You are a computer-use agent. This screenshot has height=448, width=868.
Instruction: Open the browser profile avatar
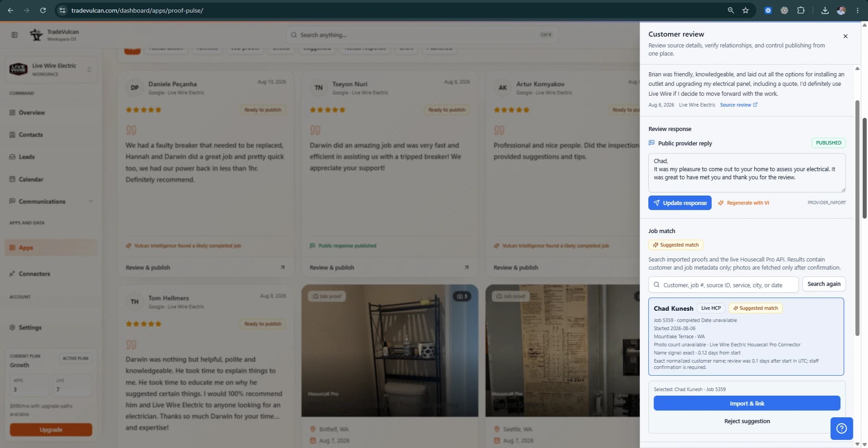coord(841,10)
